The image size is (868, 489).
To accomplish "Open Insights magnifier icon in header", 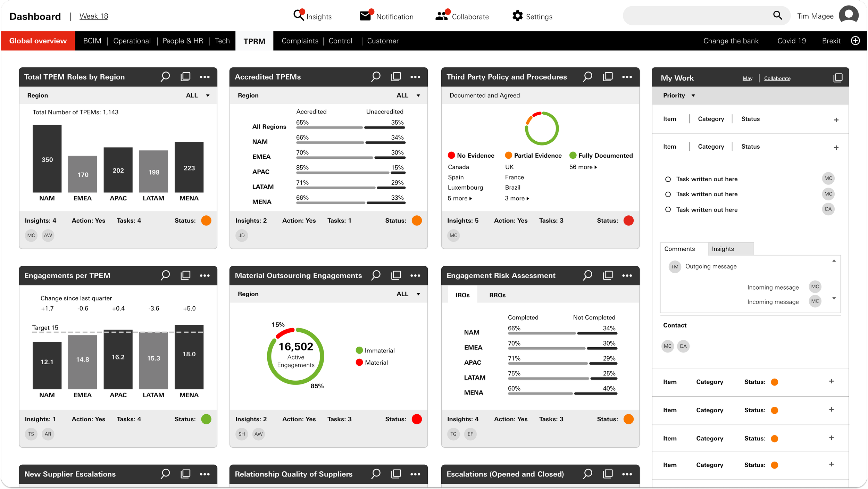I will click(299, 15).
